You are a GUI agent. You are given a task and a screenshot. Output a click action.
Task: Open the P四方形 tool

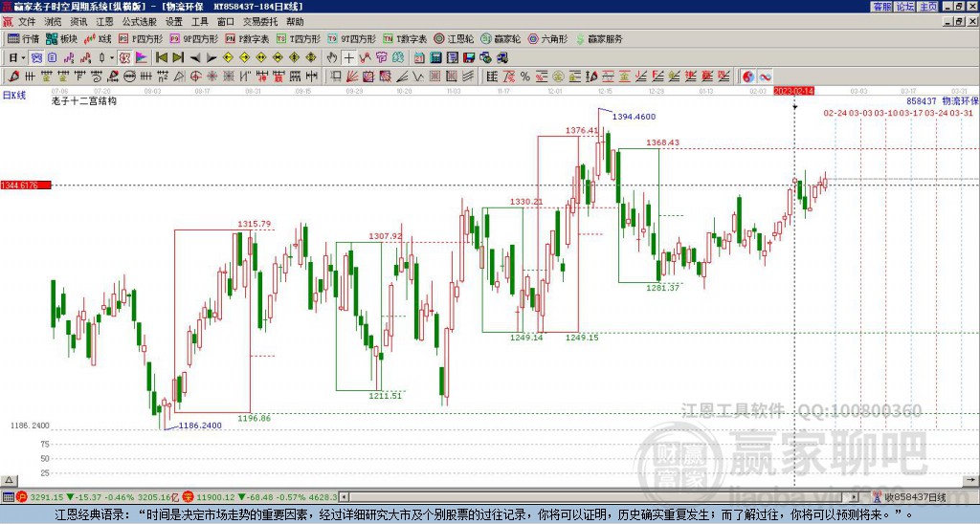tap(141, 38)
